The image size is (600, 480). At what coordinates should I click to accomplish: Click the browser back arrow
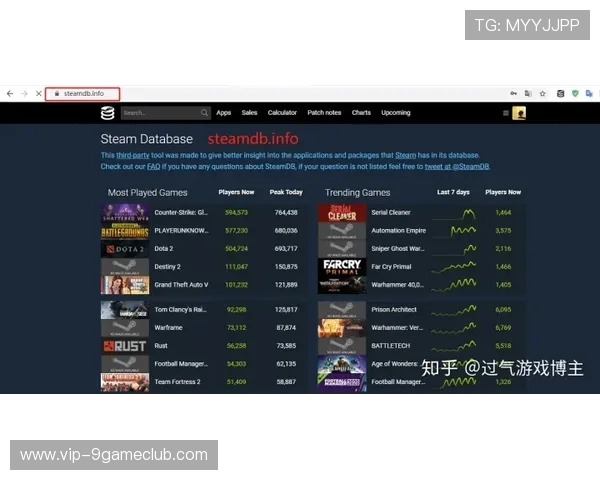coord(10,93)
